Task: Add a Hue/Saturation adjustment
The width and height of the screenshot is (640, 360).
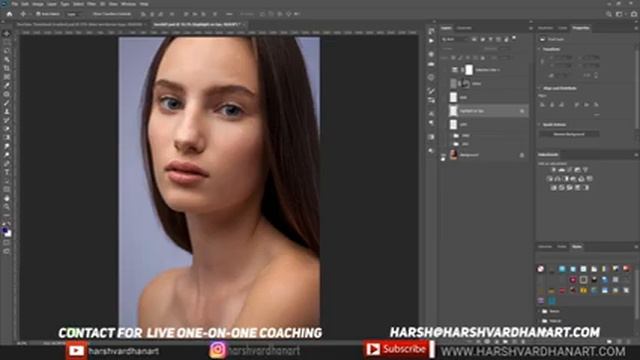Action: coord(550,179)
